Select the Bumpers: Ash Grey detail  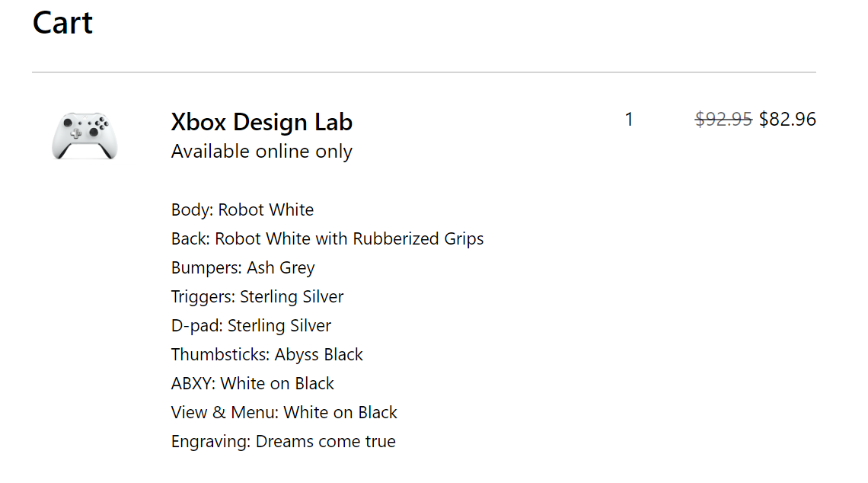pos(243,268)
